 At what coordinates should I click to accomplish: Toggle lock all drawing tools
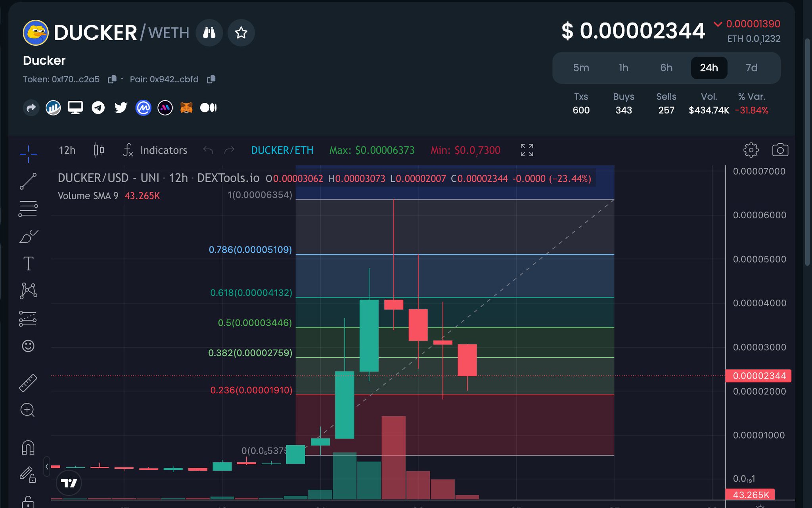(28, 502)
